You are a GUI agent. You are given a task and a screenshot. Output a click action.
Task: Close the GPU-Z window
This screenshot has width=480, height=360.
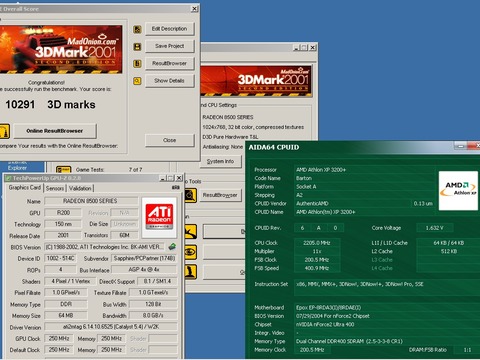179,178
